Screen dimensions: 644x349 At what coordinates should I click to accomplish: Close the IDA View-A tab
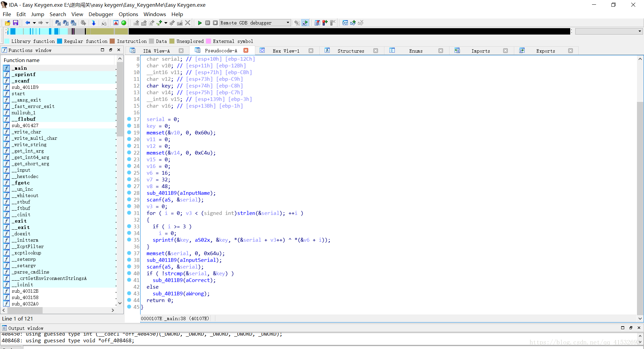[x=181, y=51]
